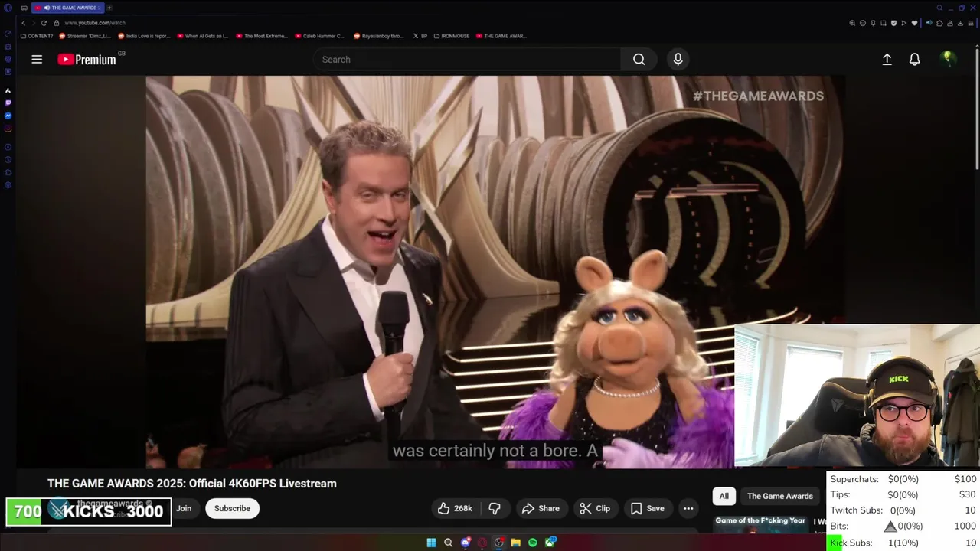The width and height of the screenshot is (980, 551).
Task: Click the 'THE GAME AWARDS 2025' video title
Action: tap(192, 483)
